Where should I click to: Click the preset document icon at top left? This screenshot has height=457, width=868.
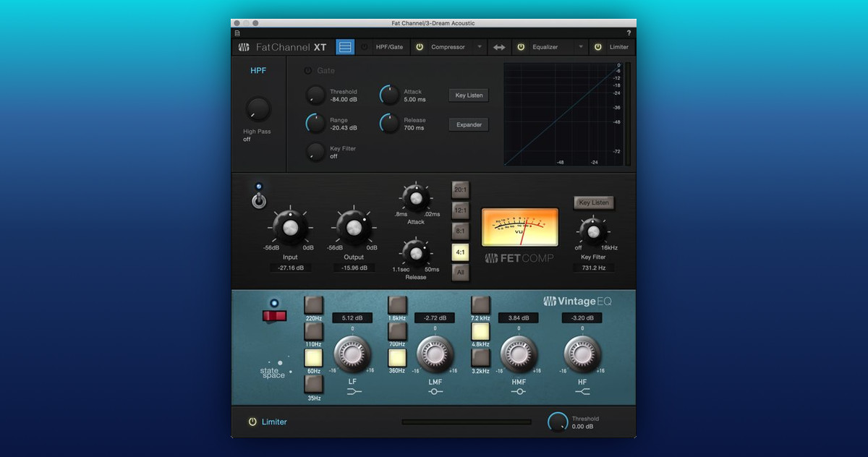(x=237, y=33)
